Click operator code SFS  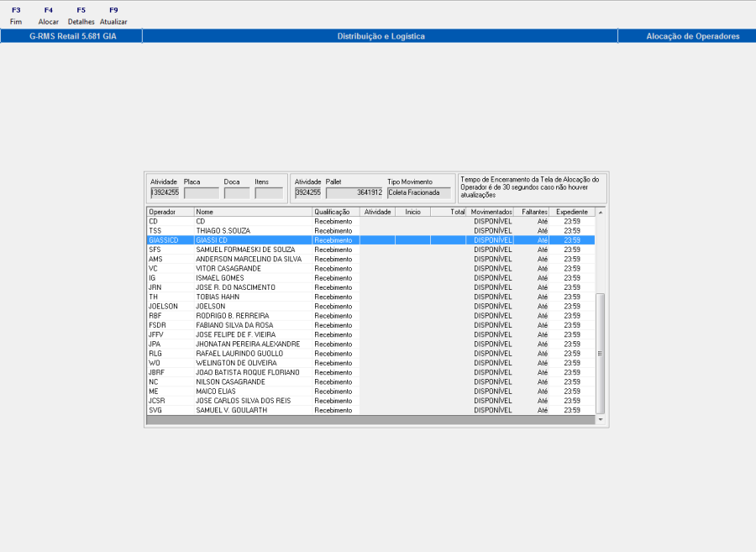(x=155, y=250)
